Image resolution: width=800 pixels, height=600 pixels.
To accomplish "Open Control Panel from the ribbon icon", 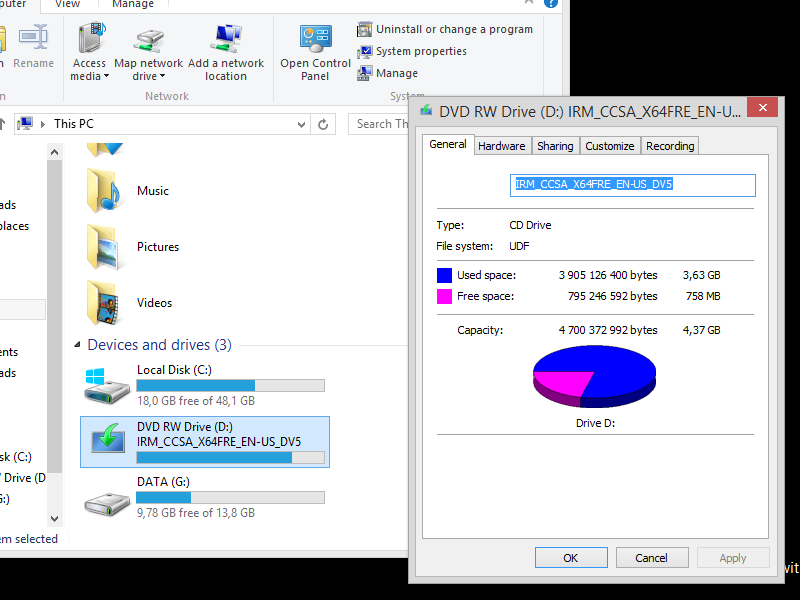I will (315, 39).
